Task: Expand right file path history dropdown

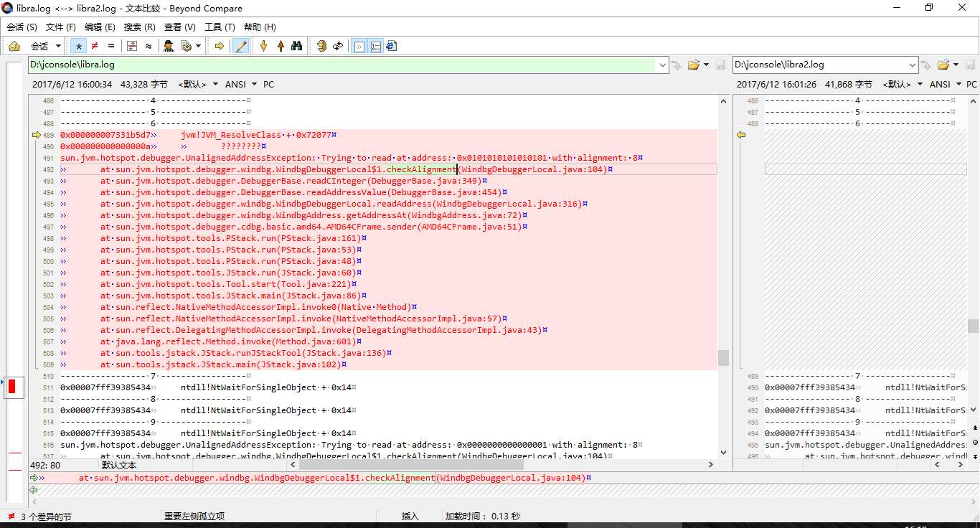Action: [x=913, y=65]
